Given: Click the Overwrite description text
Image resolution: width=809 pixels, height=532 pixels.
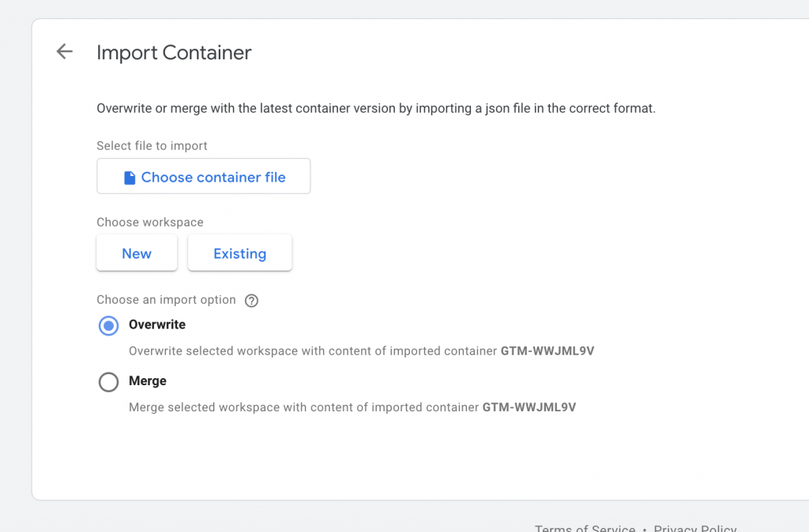Looking at the screenshot, I should point(362,351).
